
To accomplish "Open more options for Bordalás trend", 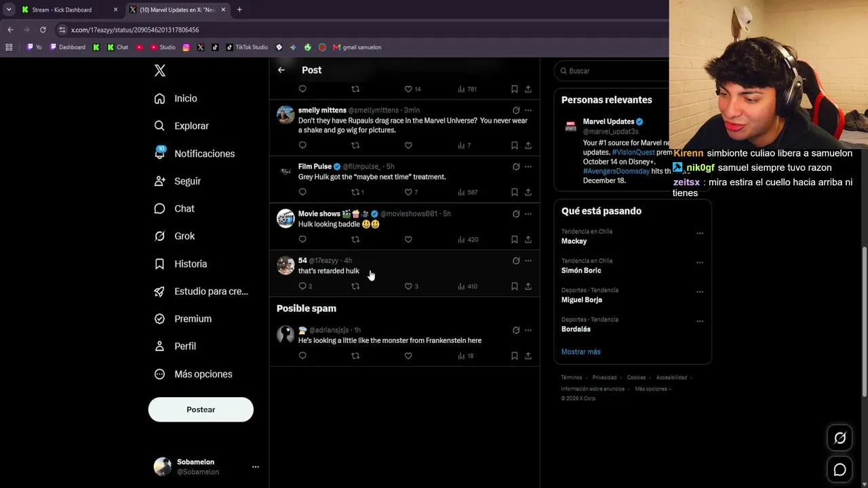I will [x=700, y=321].
